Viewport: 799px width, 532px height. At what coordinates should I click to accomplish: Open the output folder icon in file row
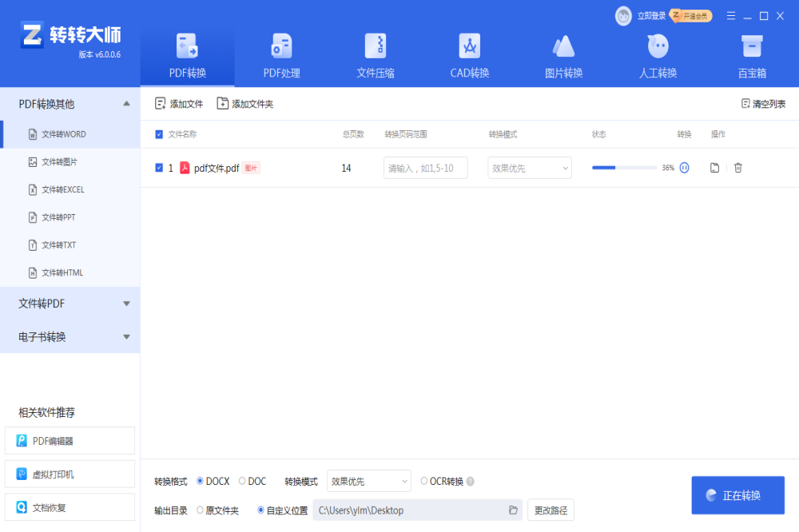tap(715, 168)
